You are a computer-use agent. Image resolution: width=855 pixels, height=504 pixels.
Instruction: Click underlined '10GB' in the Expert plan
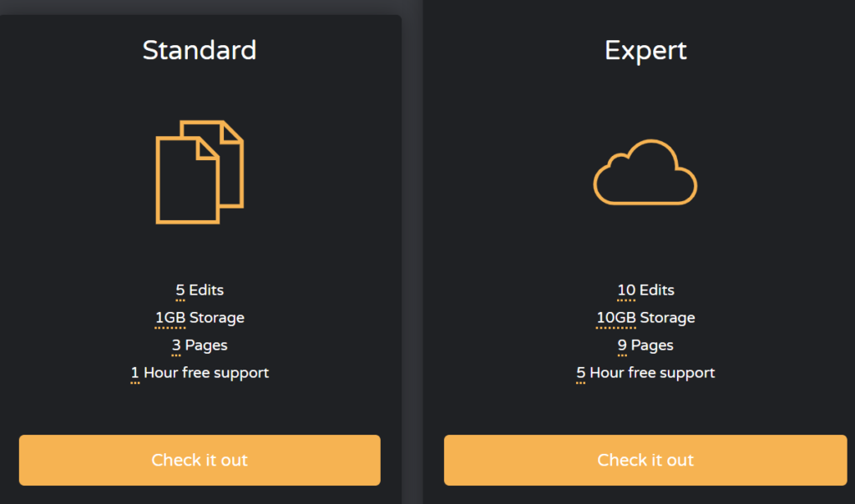[x=616, y=318]
